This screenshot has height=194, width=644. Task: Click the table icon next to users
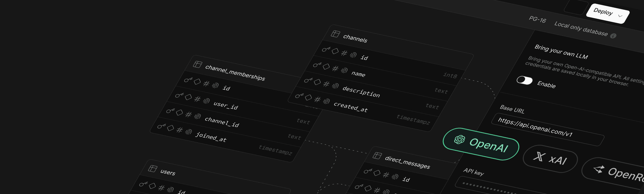pos(153,168)
